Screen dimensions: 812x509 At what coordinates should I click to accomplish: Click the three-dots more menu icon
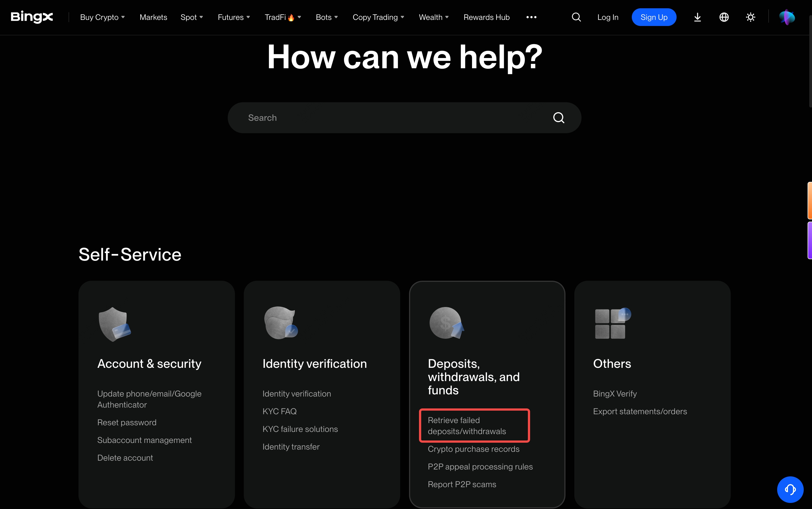pos(531,17)
